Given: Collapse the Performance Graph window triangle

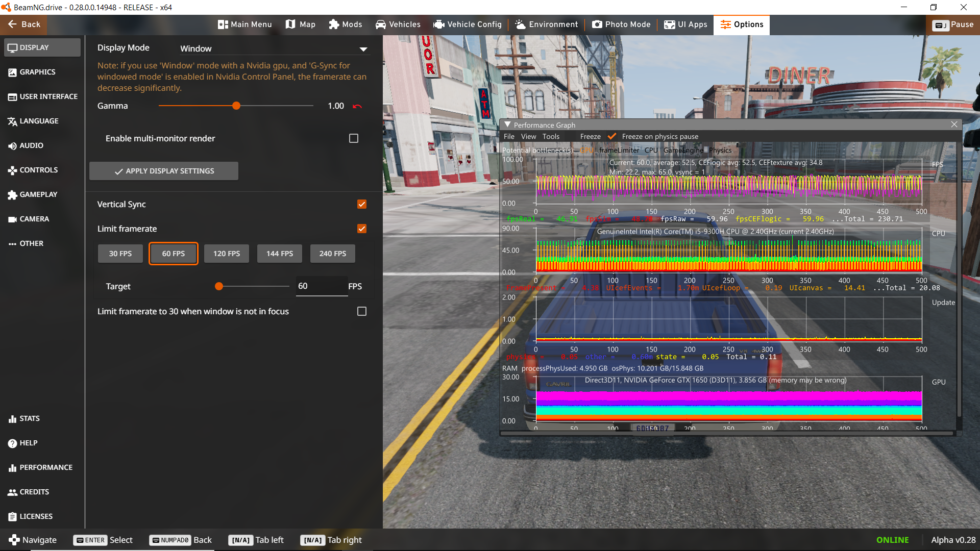Looking at the screenshot, I should click(x=507, y=125).
